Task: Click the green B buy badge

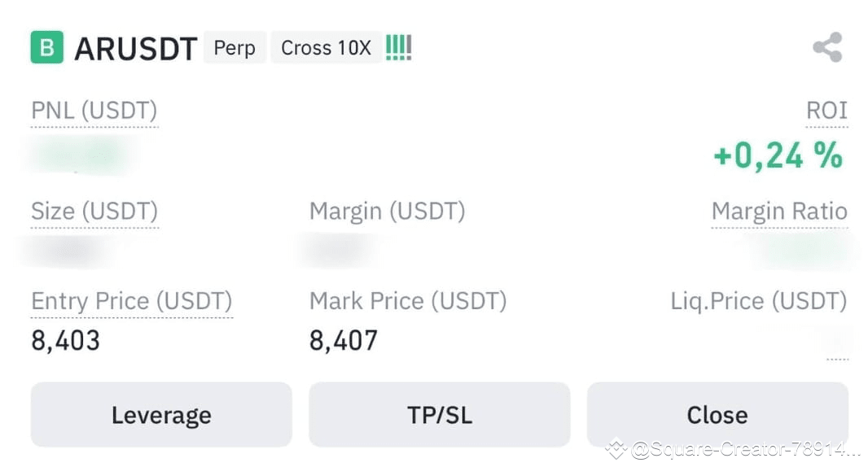Action: click(47, 47)
